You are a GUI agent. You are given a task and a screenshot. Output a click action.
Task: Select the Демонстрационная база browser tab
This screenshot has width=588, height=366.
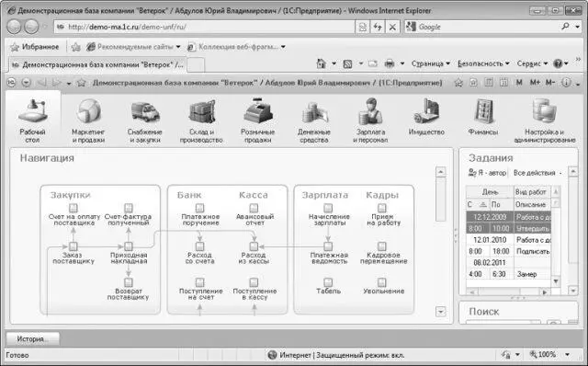97,64
